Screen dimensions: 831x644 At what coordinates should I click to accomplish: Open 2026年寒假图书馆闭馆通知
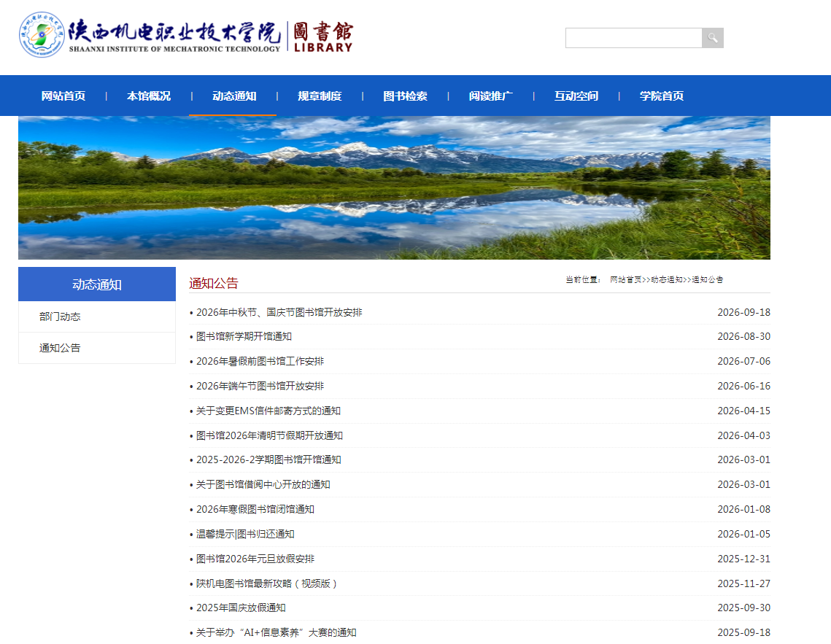255,510
